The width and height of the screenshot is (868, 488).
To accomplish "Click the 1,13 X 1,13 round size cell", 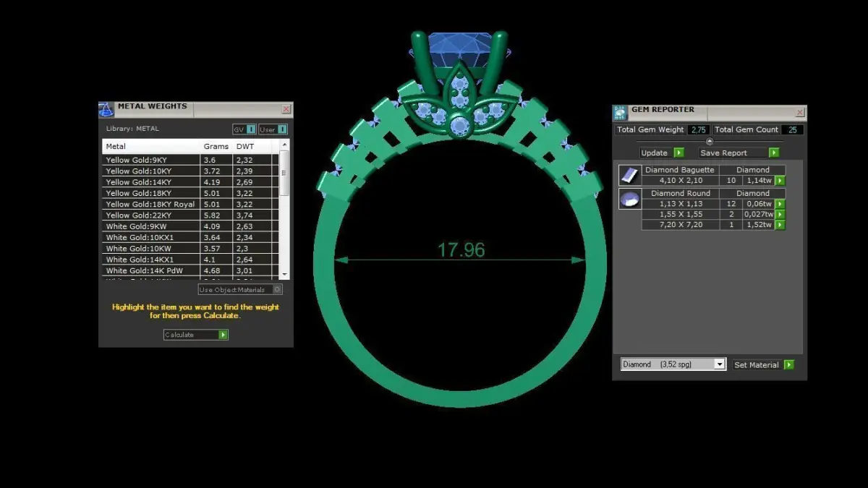I will click(x=681, y=204).
